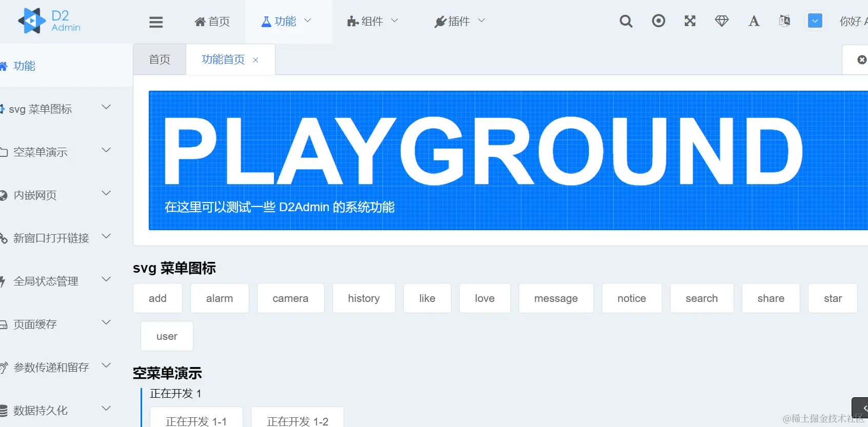The height and width of the screenshot is (427, 868).
Task: Expand the 新窗口打开链接 sidebar chevron
Action: pyautogui.click(x=106, y=236)
